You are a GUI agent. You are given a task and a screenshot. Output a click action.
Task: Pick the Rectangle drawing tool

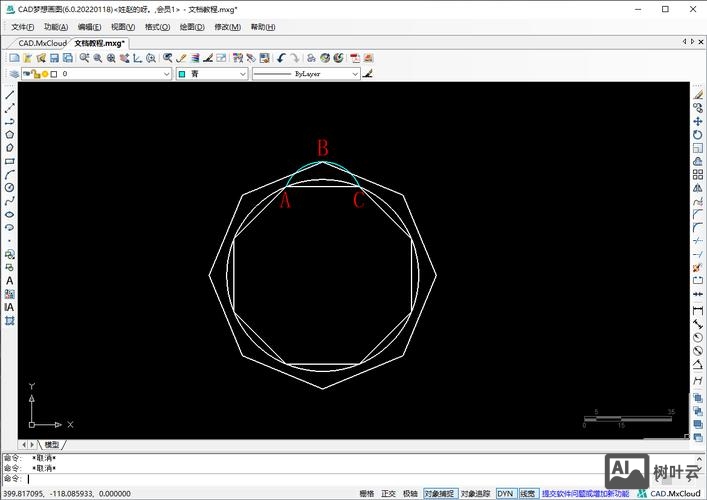[x=10, y=160]
